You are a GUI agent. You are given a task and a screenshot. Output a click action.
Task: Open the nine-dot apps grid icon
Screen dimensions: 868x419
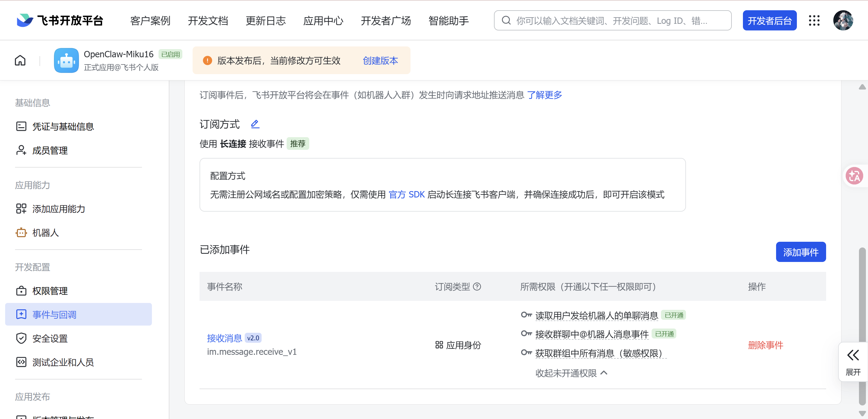point(814,20)
